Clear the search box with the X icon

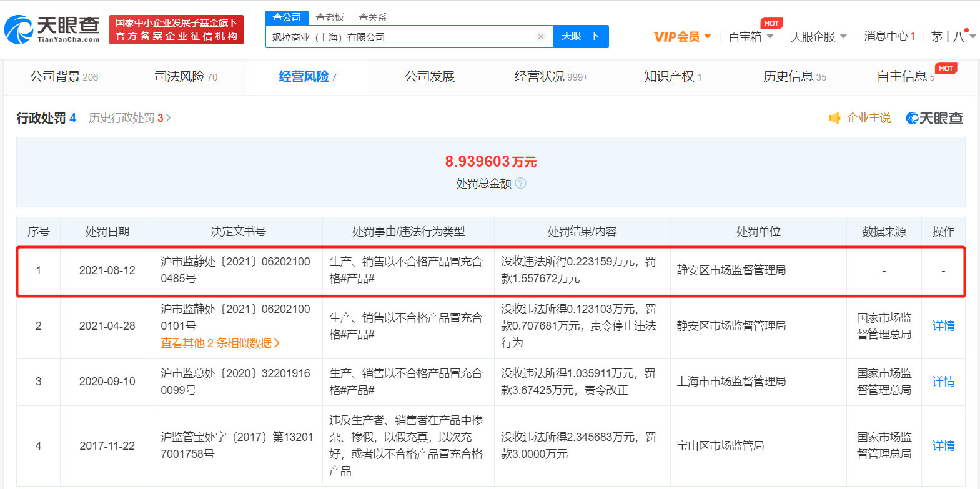(x=541, y=37)
